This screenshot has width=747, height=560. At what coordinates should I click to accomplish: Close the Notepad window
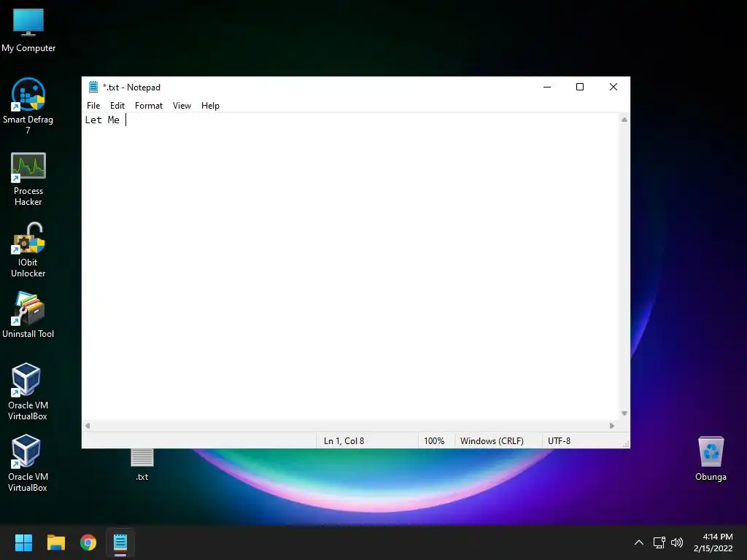(614, 87)
